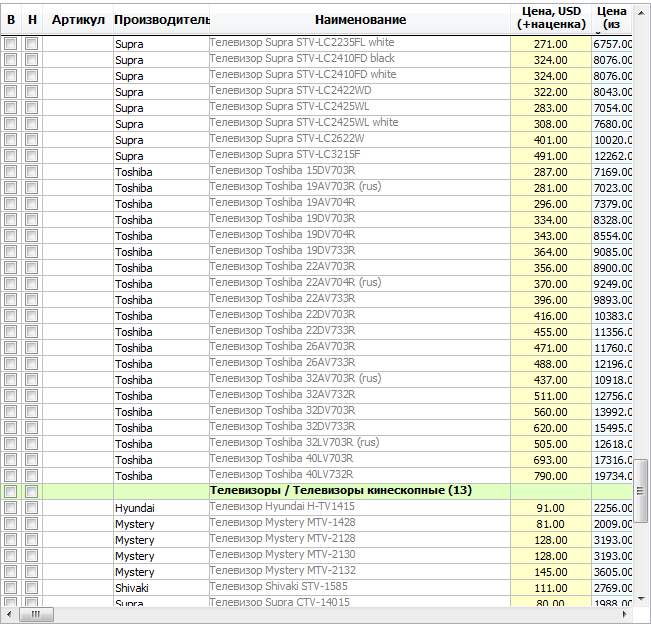Sort by Цена, USD (+наценка) header
The width and height of the screenshot is (651, 624).
551,19
